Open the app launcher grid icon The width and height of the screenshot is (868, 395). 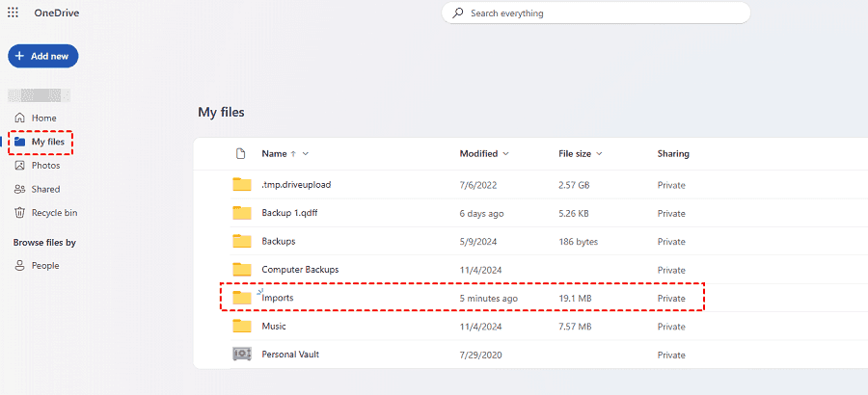pyautogui.click(x=13, y=13)
